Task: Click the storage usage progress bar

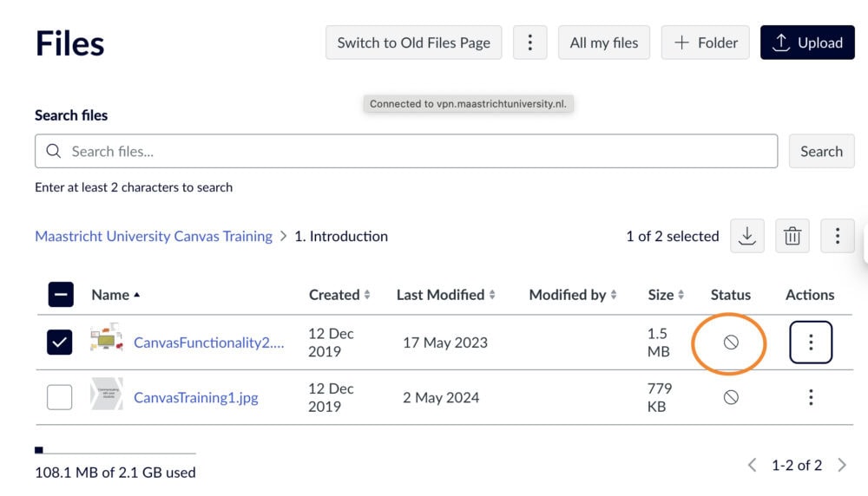Action: click(115, 451)
